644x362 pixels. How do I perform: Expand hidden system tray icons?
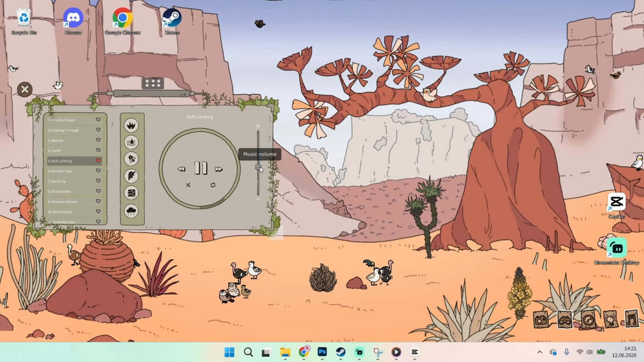[539, 352]
